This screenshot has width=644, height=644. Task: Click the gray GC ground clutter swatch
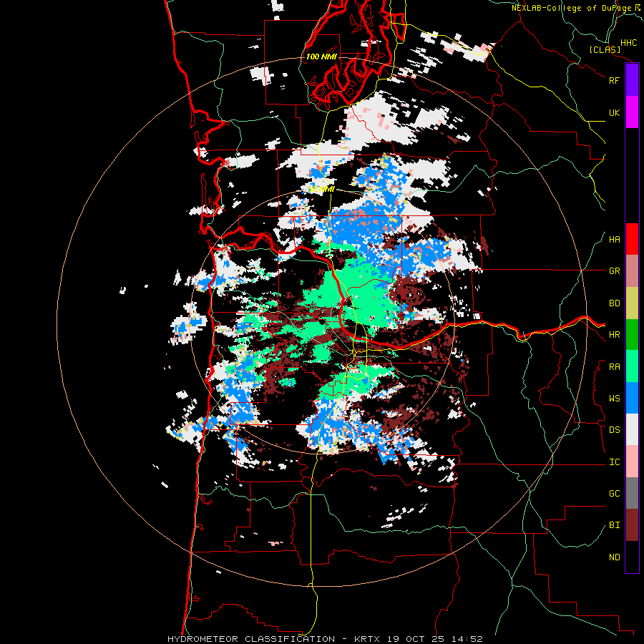[632, 493]
